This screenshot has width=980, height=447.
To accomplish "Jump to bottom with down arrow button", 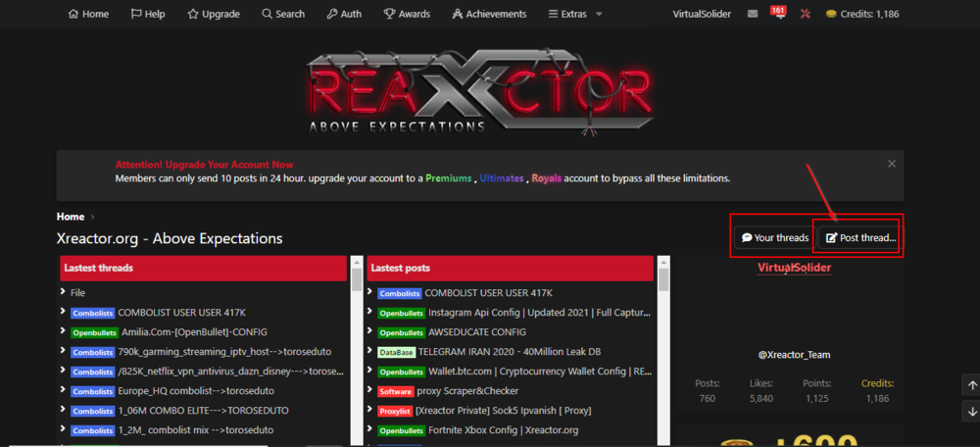I will pyautogui.click(x=972, y=412).
